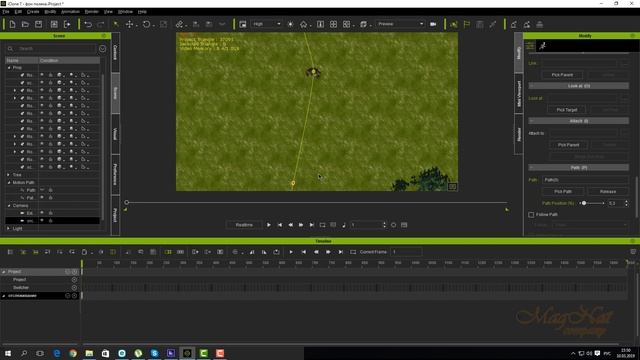The height and width of the screenshot is (360, 640).
Task: Toggle the round icon on Switcher track
Action: click(x=74, y=288)
